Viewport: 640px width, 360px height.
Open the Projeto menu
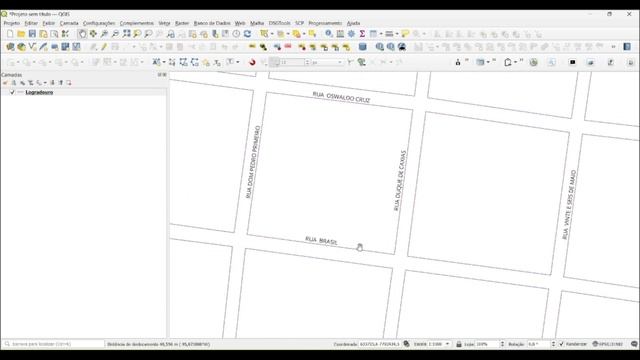click(x=11, y=23)
